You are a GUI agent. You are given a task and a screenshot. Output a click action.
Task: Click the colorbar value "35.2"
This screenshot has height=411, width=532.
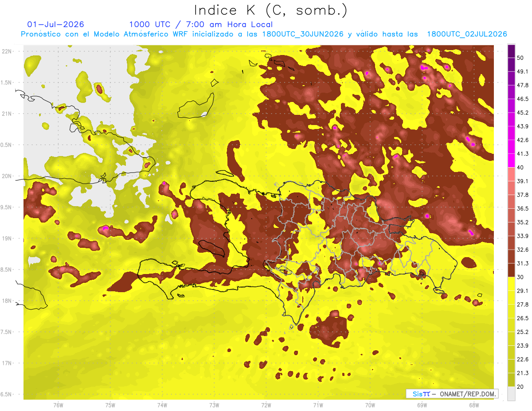pyautogui.click(x=523, y=222)
